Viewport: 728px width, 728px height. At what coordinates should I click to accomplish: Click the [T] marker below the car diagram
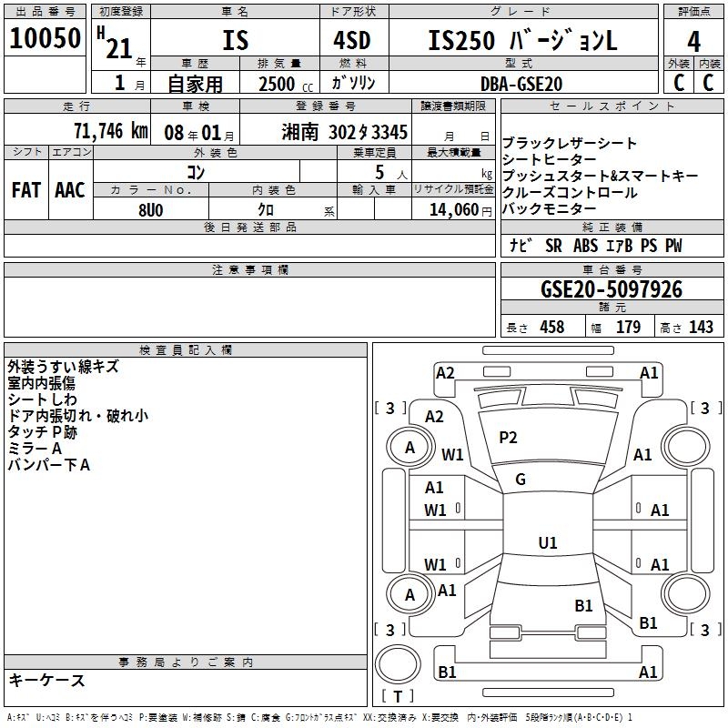[397, 696]
